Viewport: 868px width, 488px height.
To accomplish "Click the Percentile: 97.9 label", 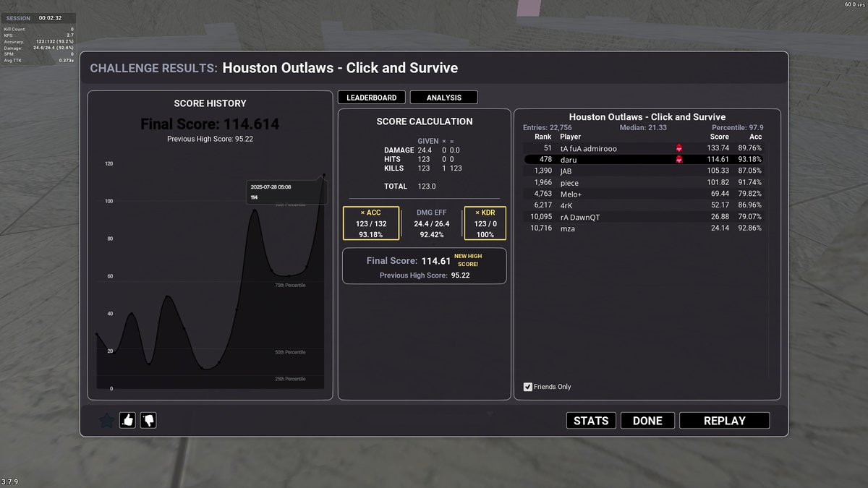I will tap(738, 127).
